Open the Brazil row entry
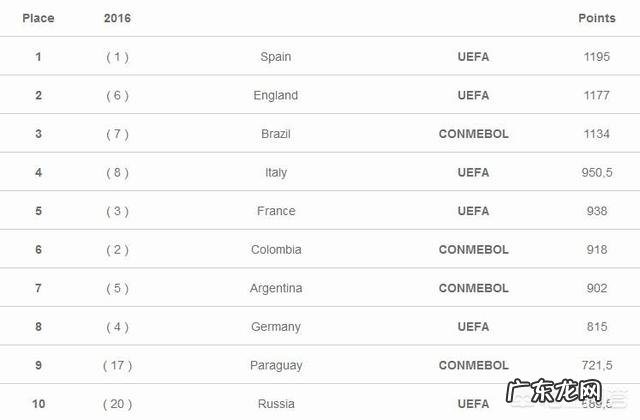 tap(275, 134)
